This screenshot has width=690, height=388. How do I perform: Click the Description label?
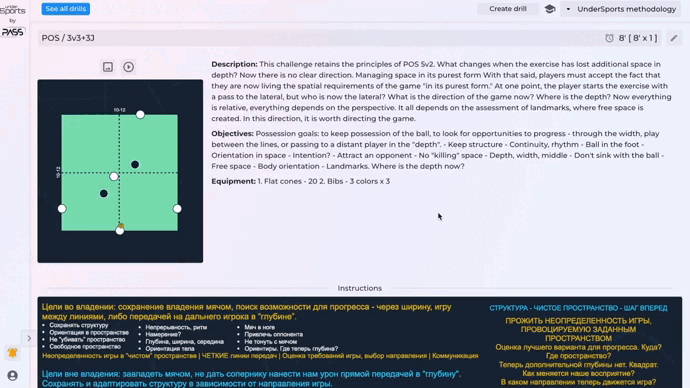coord(234,64)
